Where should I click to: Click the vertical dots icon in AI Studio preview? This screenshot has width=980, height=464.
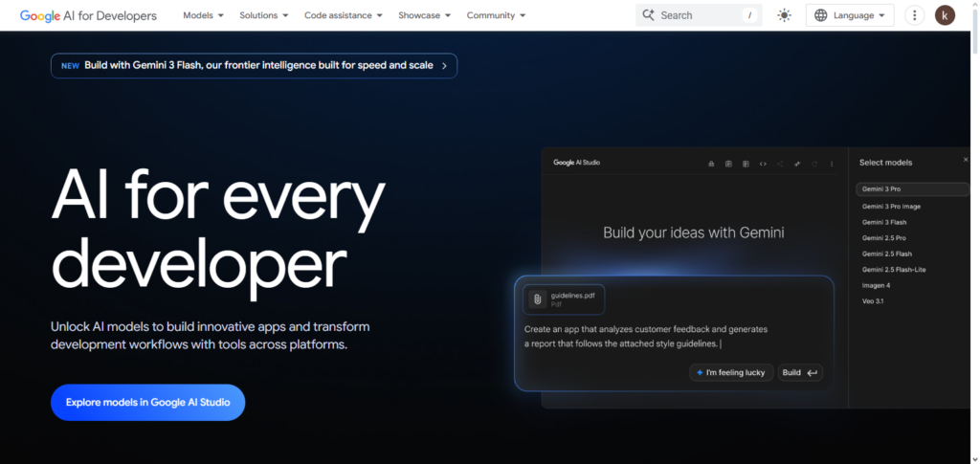click(832, 164)
